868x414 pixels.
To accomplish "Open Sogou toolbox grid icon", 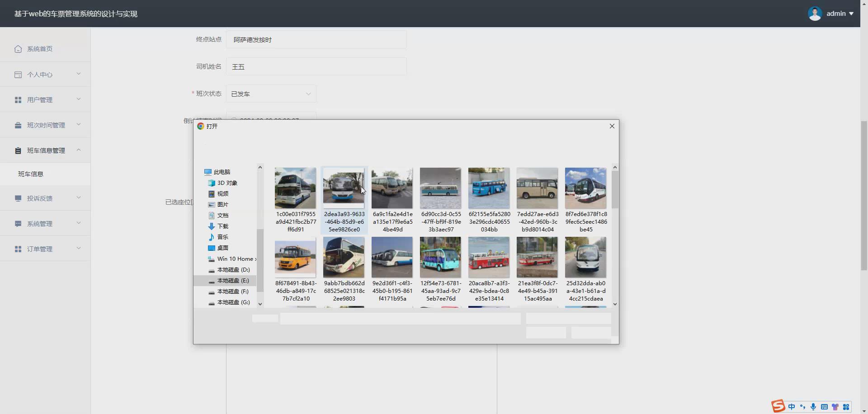I will pyautogui.click(x=846, y=407).
